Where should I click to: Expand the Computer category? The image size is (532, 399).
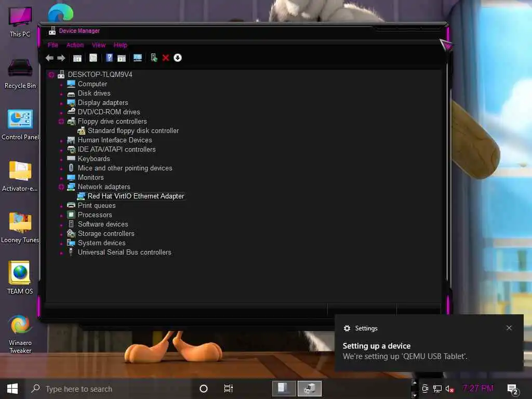[61, 85]
